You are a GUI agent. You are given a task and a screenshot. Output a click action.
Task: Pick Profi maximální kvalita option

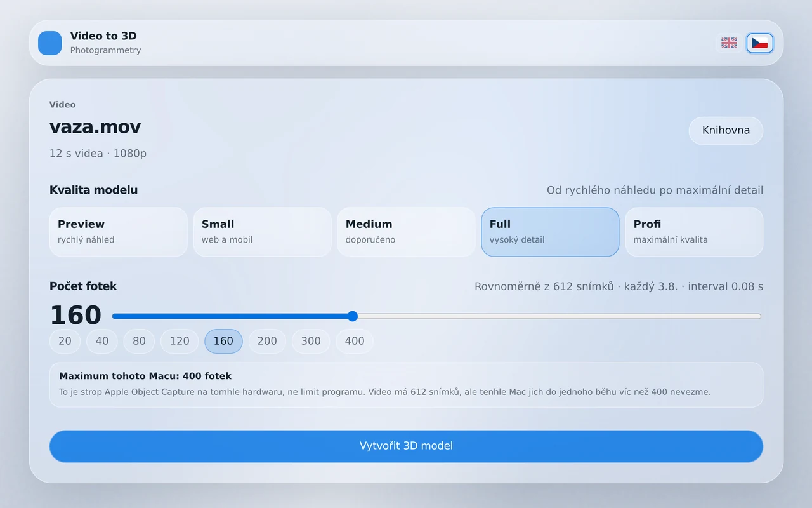(x=694, y=232)
